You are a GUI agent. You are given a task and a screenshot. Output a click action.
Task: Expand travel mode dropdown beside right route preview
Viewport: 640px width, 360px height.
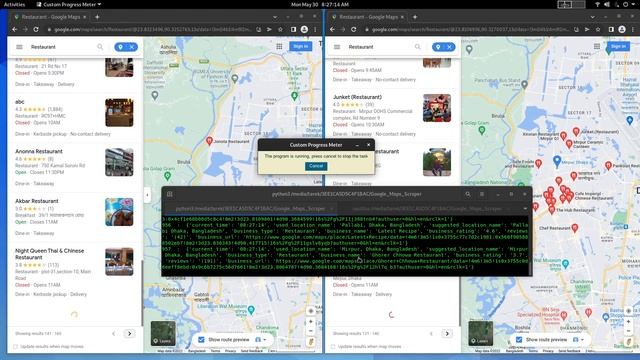(578, 340)
